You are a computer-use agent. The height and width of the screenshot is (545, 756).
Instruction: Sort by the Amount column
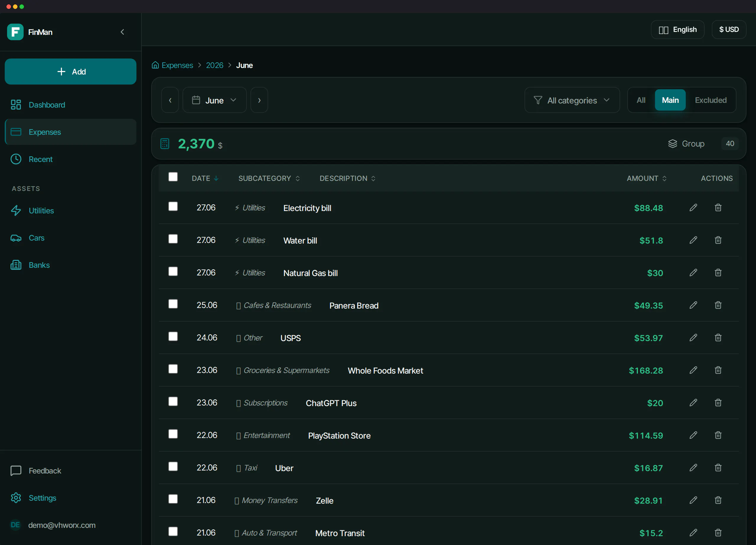647,179
